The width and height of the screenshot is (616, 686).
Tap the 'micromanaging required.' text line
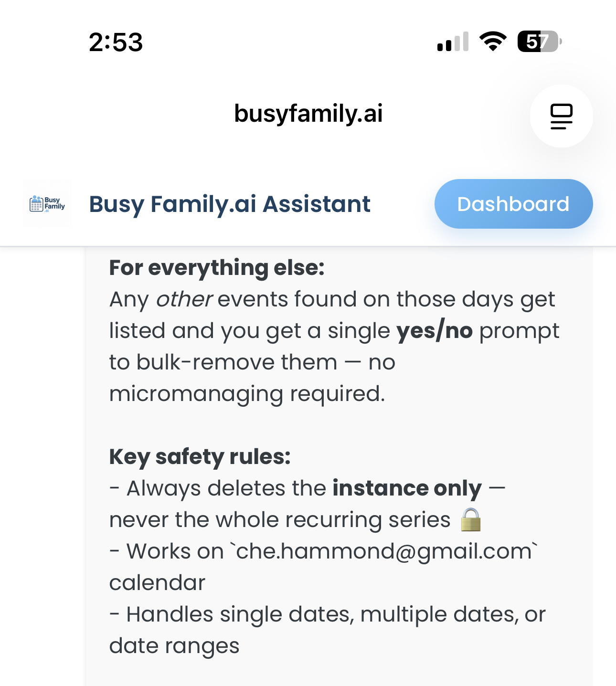247,394
